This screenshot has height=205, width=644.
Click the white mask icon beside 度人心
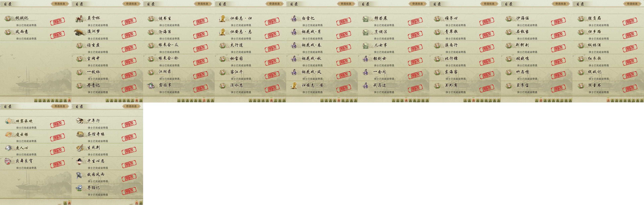8,148
